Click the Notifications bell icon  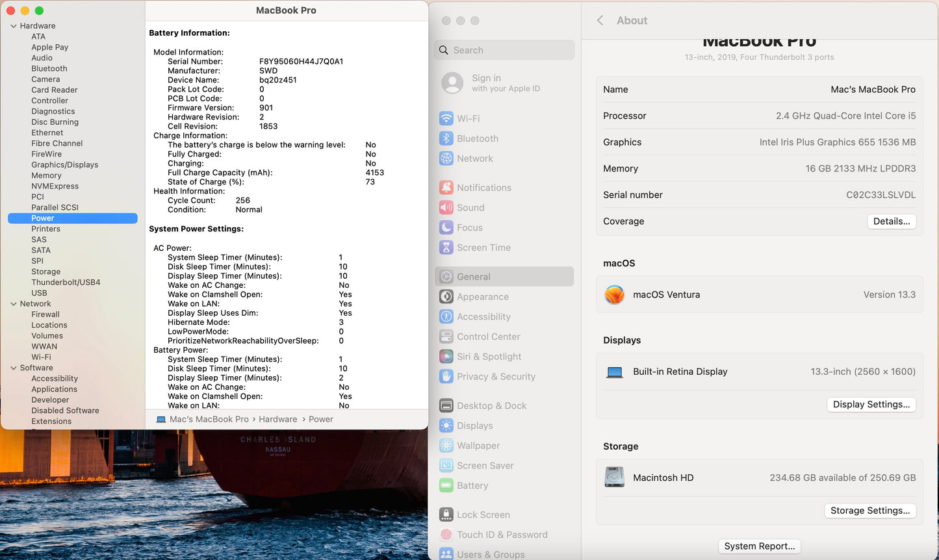(446, 187)
